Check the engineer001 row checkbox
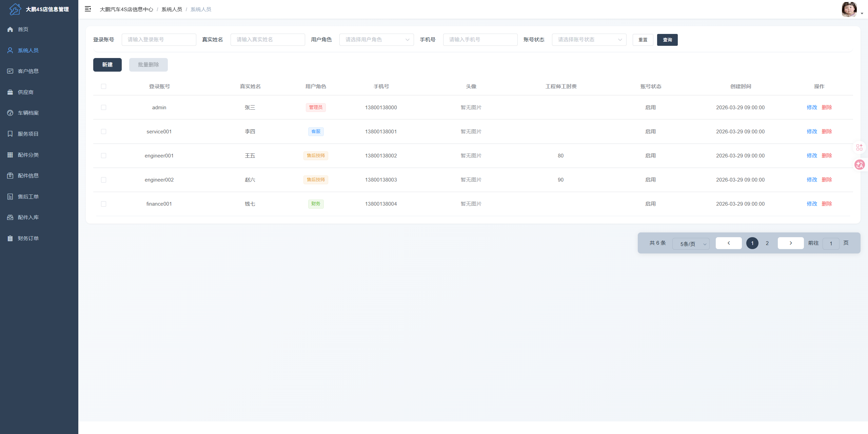Screen dimensions: 868x434 click(103, 155)
